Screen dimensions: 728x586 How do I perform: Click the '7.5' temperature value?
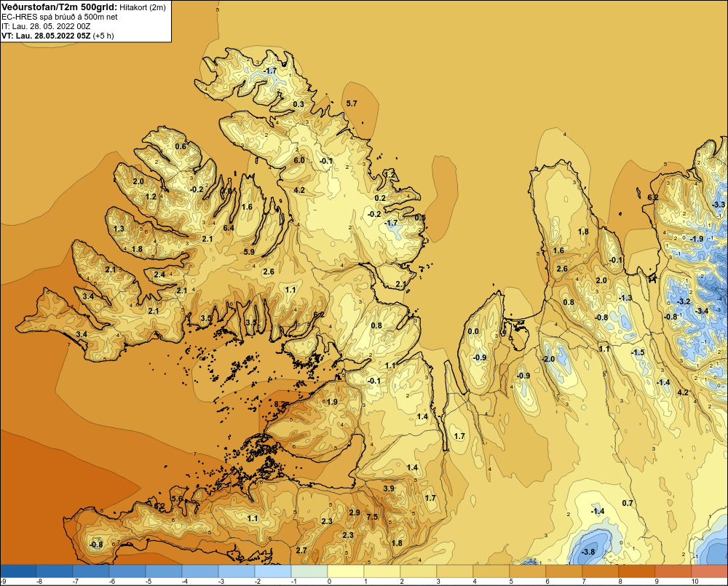pos(372,517)
